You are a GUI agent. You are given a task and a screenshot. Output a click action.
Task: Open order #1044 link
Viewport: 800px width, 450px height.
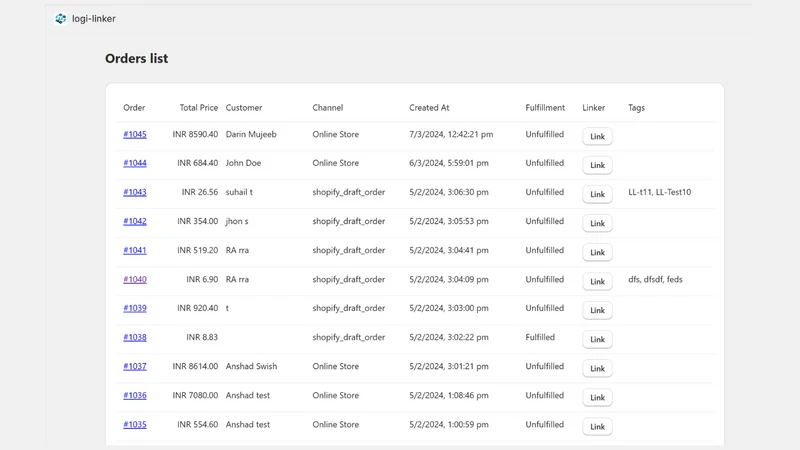(x=135, y=163)
